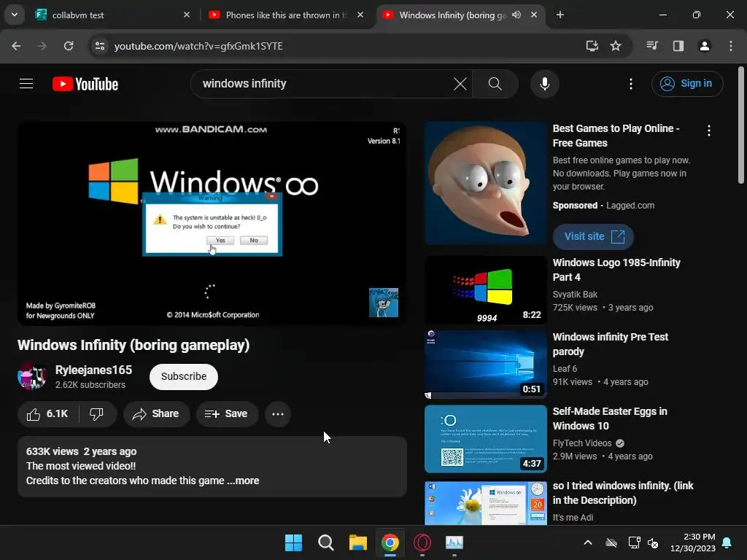The image size is (747, 560).
Task: Click the video player area
Action: coord(212,224)
